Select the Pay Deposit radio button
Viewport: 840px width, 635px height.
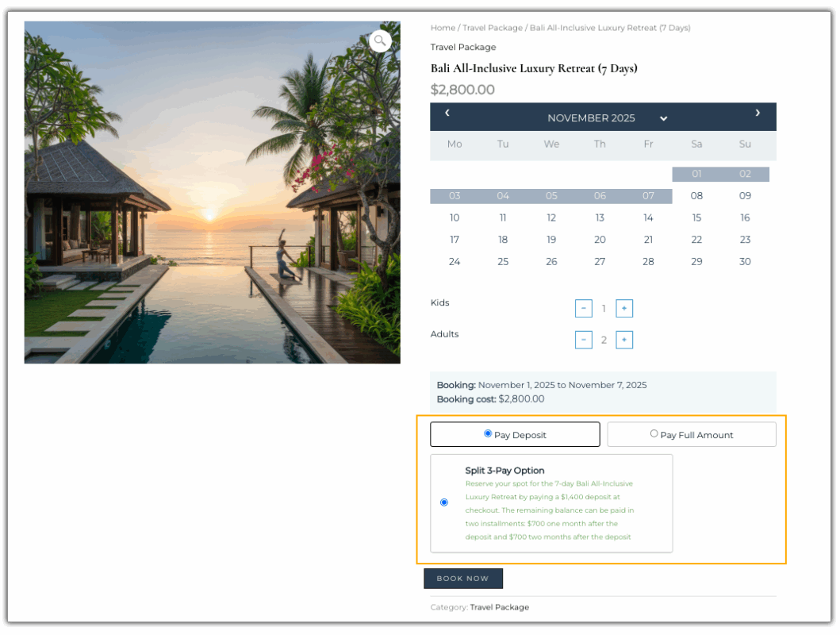[x=487, y=433]
